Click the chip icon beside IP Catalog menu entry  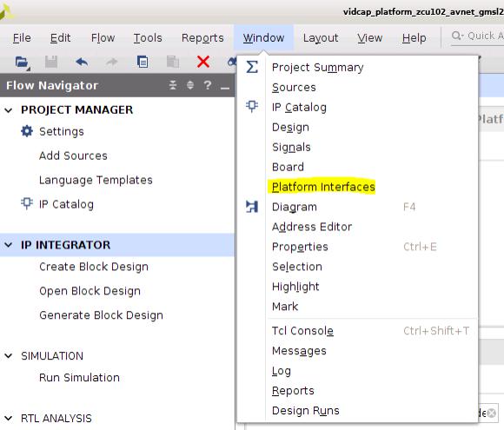[252, 106]
